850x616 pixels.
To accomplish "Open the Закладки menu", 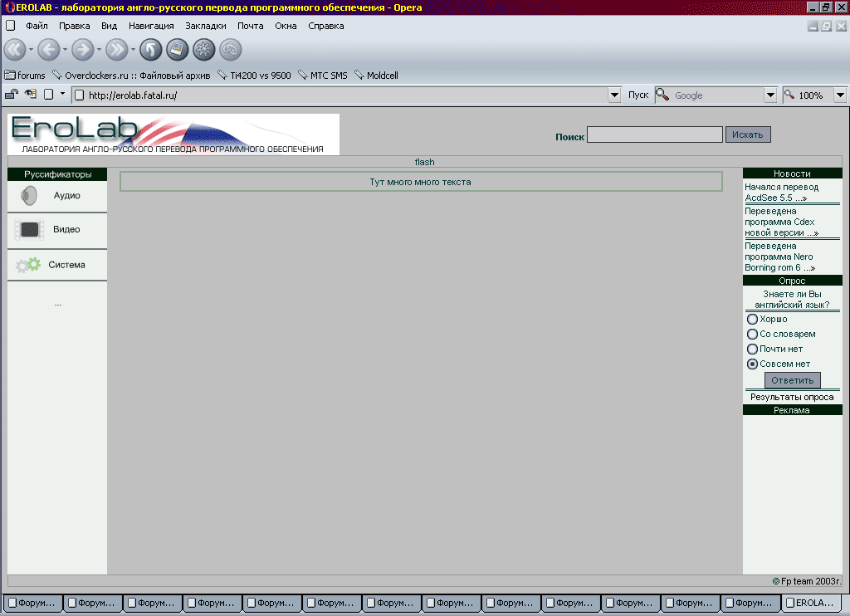I will [206, 26].
